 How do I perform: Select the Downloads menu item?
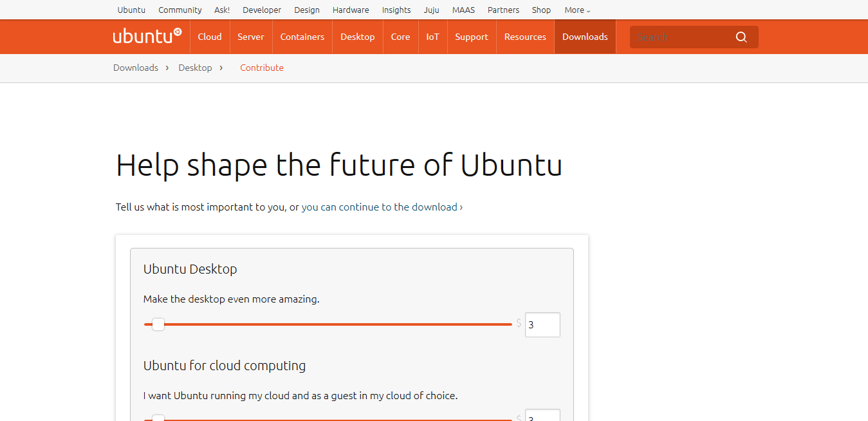pyautogui.click(x=585, y=37)
